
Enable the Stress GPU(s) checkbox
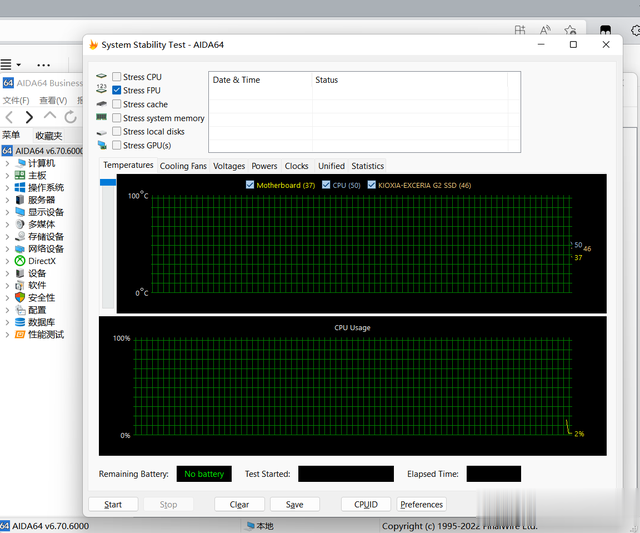tap(117, 145)
